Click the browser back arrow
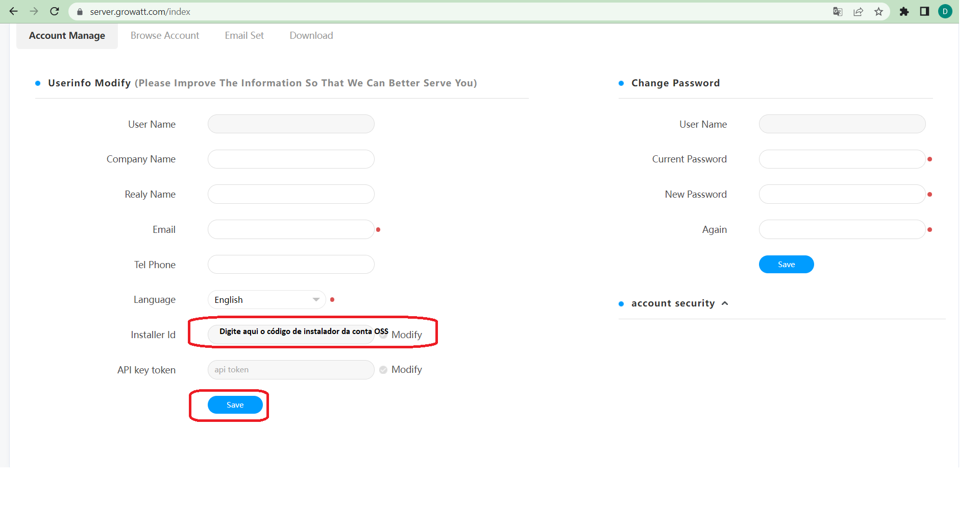Screen dimensions: 980x522 pos(14,11)
